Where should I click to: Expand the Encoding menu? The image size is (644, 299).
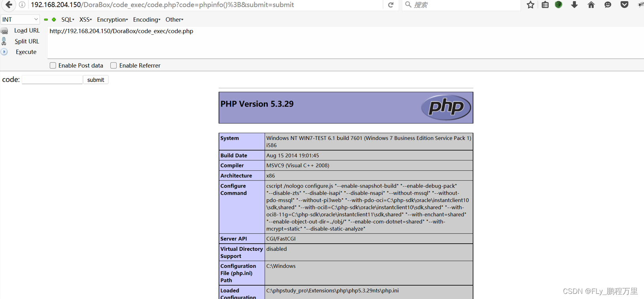pyautogui.click(x=147, y=19)
